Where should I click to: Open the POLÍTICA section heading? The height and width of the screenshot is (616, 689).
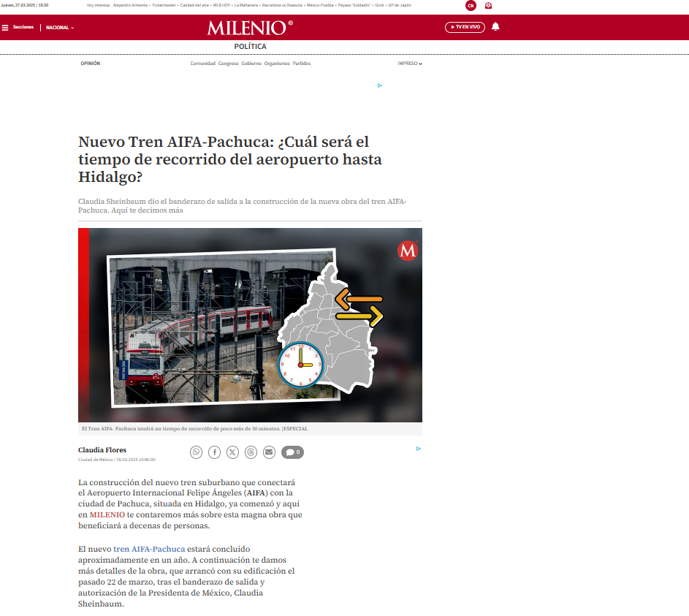(x=250, y=46)
